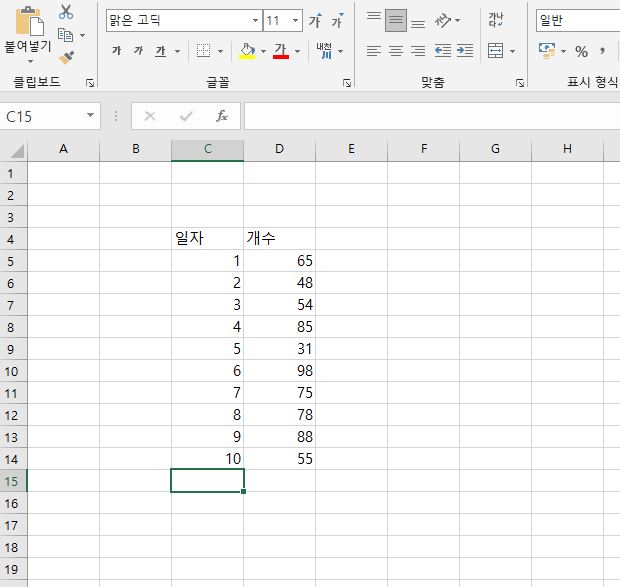Click the Copy icon
Viewport: 620px width, 587px height.
tap(66, 35)
